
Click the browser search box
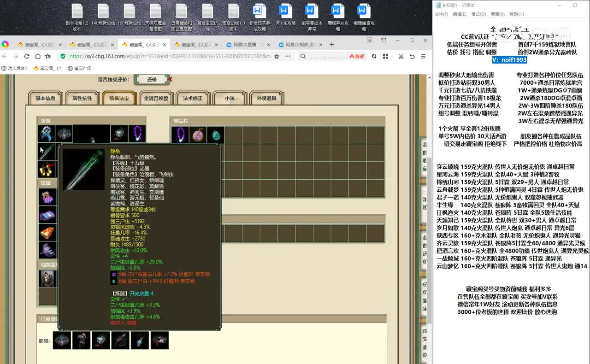pos(327,56)
